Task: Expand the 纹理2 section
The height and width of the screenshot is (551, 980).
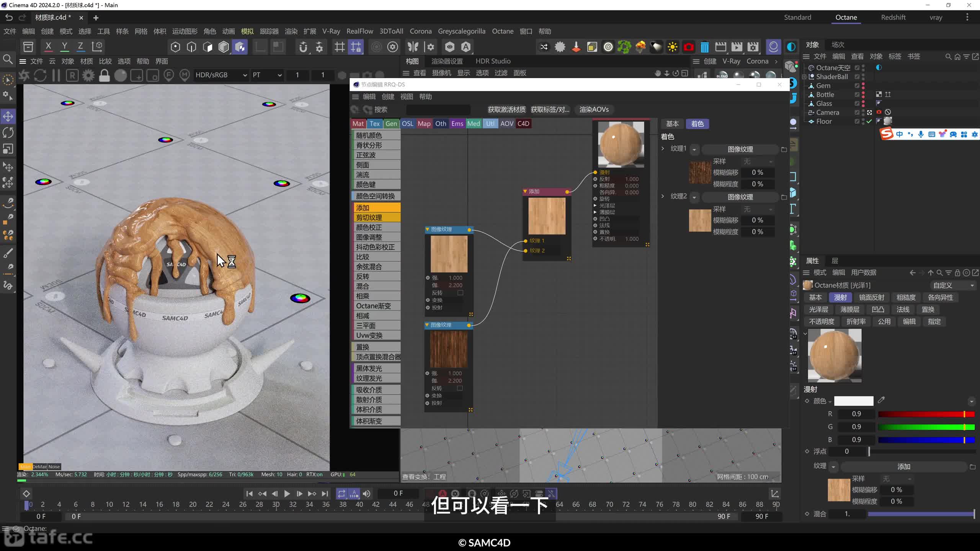Action: click(663, 196)
